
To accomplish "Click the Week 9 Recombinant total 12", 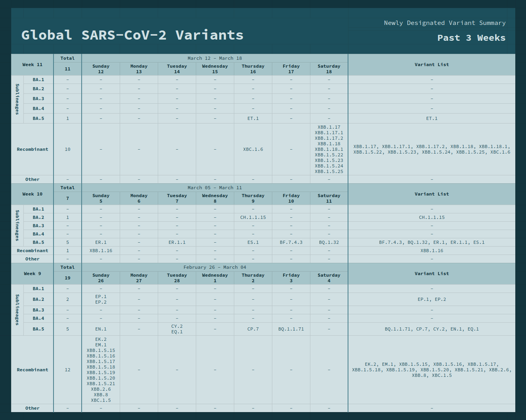I will tap(68, 370).
